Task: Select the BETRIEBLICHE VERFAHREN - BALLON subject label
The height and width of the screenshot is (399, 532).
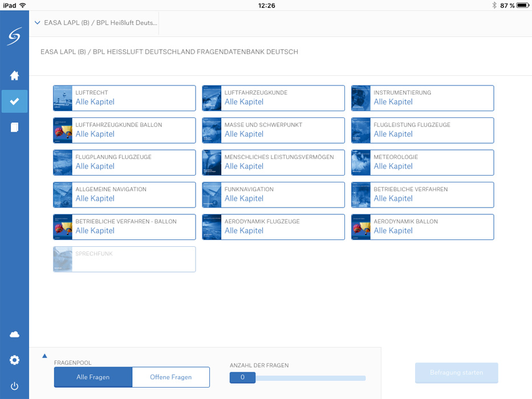Action: pos(126,222)
